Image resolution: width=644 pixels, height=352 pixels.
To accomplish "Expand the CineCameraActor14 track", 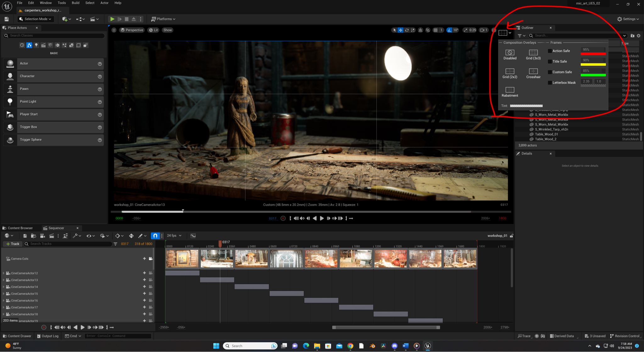I will pos(4,287).
